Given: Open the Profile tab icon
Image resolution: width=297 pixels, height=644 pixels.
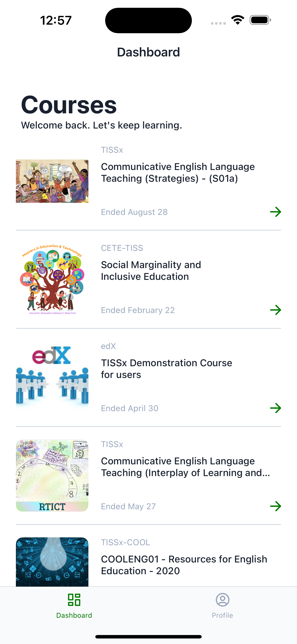Looking at the screenshot, I should (x=222, y=600).
